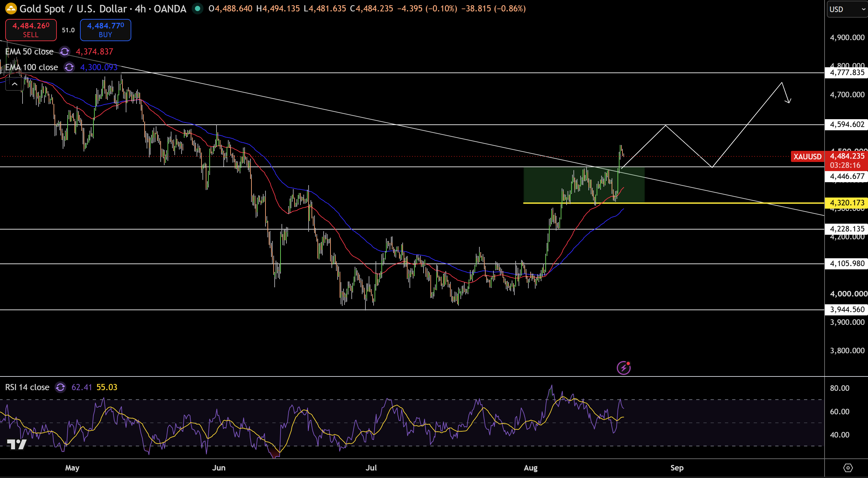Click the BUY 4,484.77 button

(105, 30)
